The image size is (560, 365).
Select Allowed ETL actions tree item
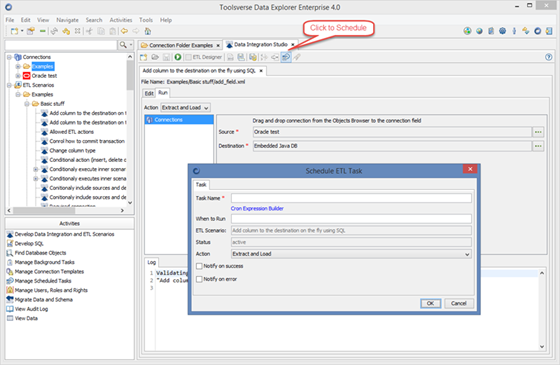71,132
